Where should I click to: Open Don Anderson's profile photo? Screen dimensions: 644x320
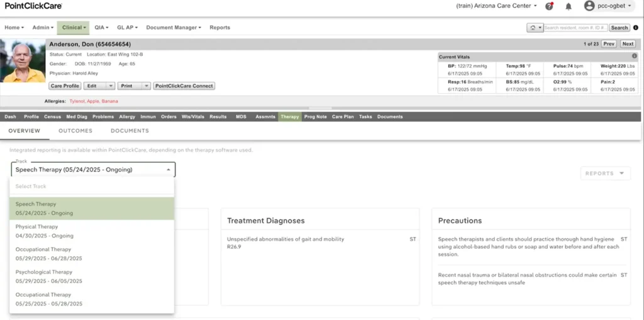(23, 61)
